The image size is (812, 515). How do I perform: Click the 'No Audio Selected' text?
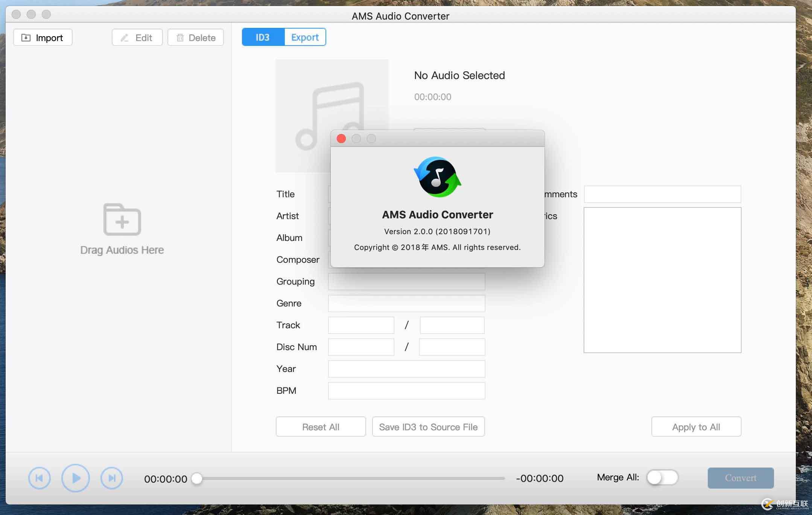[x=459, y=75]
